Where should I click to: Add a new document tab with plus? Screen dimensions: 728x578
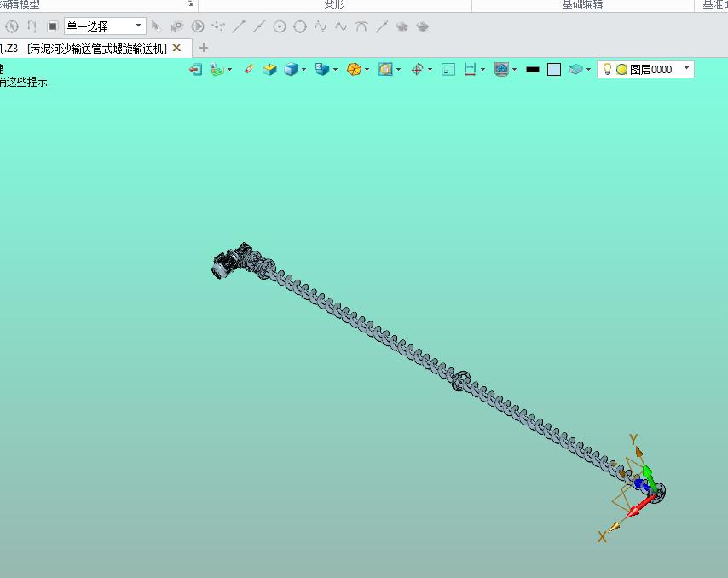coord(204,48)
